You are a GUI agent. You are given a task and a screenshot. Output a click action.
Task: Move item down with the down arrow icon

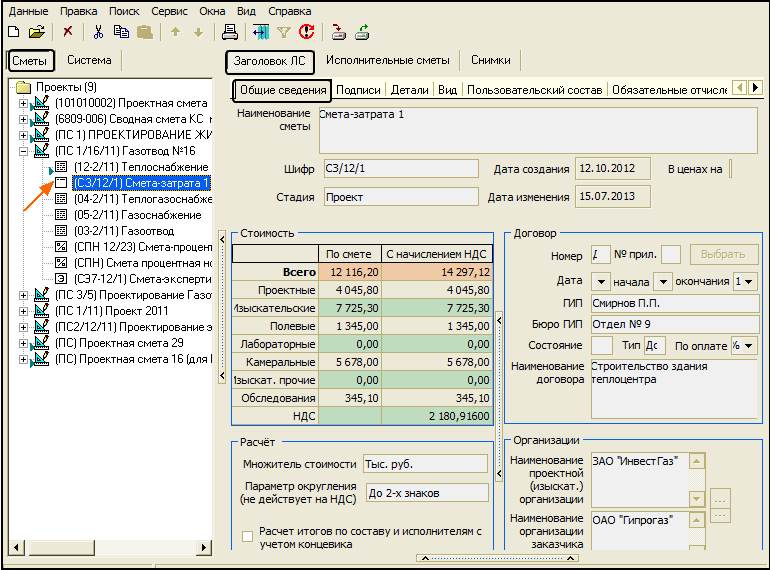198,32
